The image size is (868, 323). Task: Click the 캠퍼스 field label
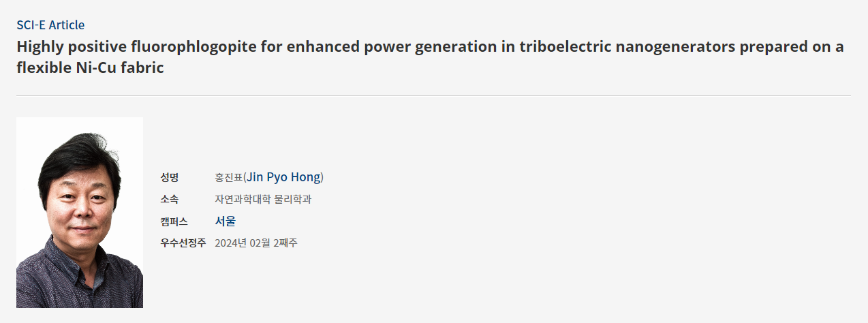tap(174, 221)
